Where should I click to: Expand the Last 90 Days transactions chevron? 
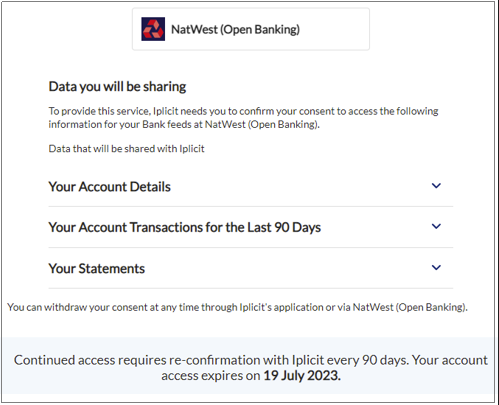[x=436, y=226]
